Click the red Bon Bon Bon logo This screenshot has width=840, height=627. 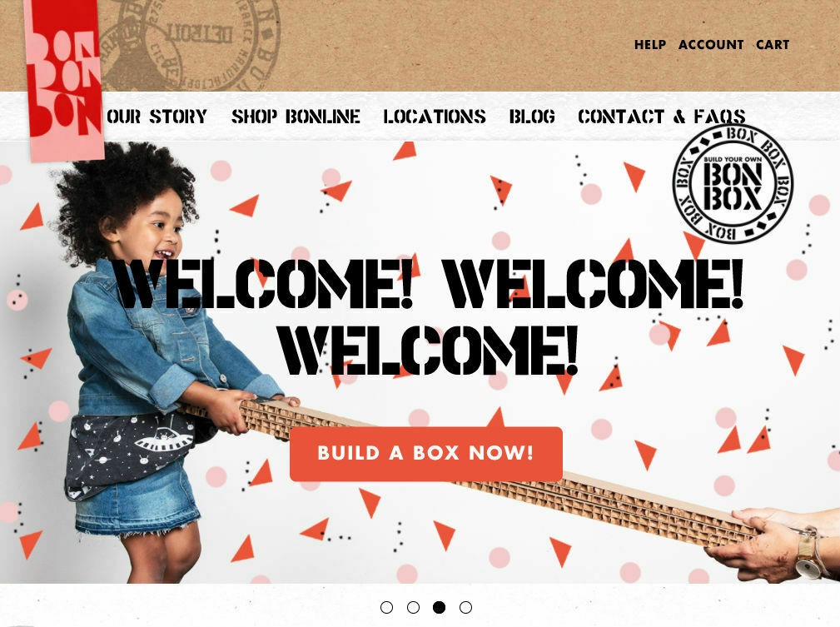tap(63, 81)
